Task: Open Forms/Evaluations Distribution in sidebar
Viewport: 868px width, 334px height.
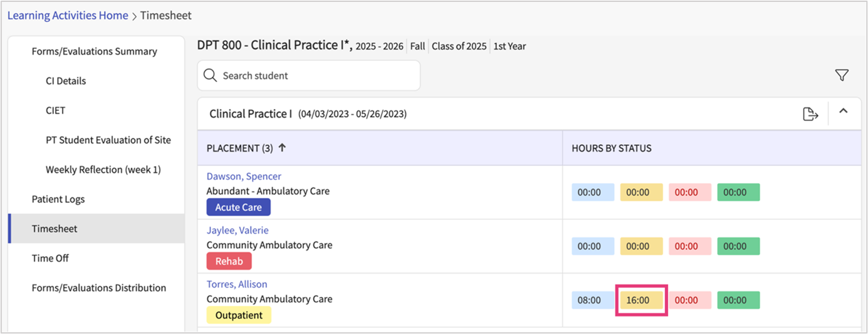Action: point(99,288)
